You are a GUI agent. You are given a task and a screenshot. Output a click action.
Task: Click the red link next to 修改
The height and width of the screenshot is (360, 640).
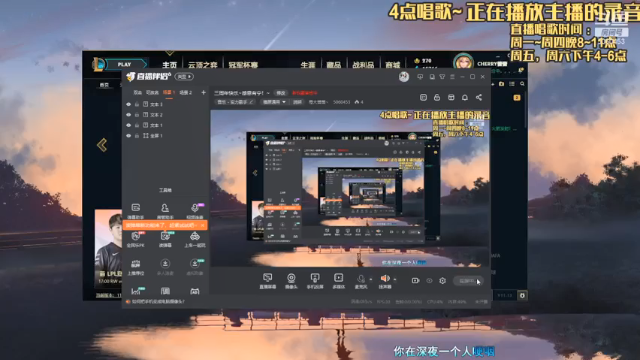tap(304, 93)
